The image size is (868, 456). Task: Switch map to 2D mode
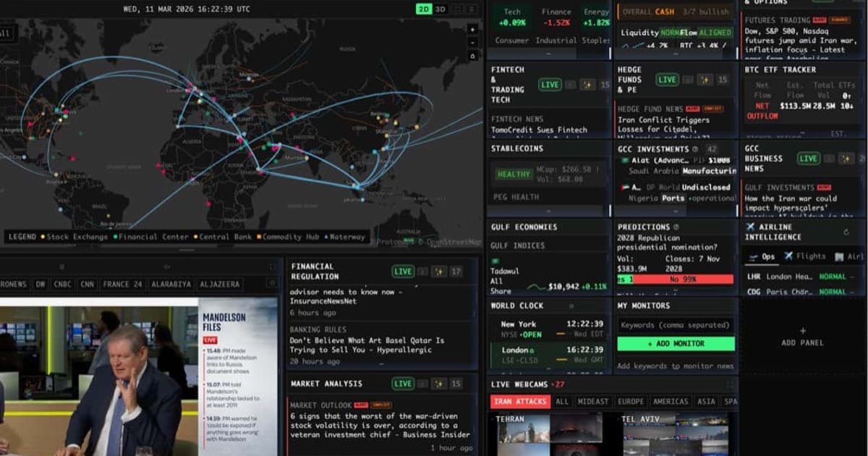tap(423, 9)
